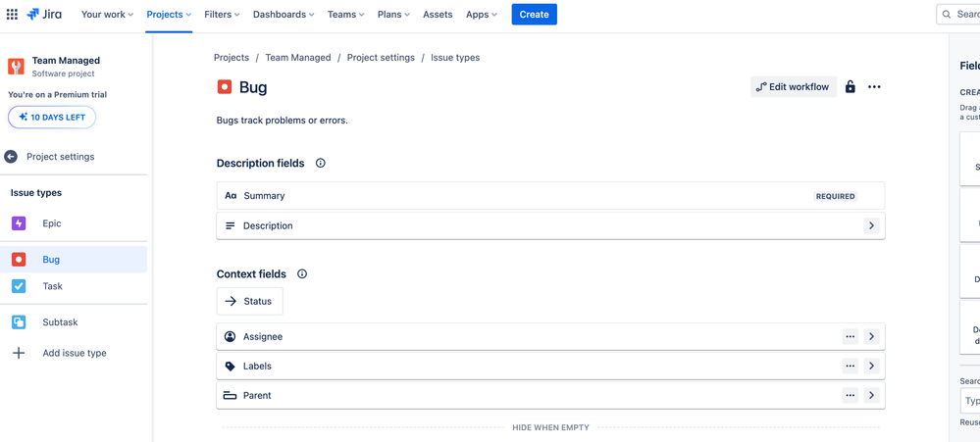Click the info icon beside Context fields
980x442 pixels.
tap(302, 274)
